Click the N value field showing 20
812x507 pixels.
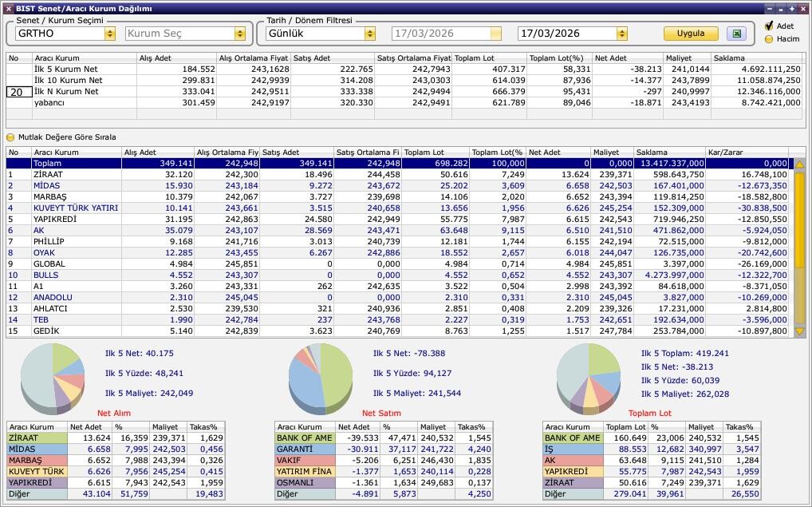(18, 92)
